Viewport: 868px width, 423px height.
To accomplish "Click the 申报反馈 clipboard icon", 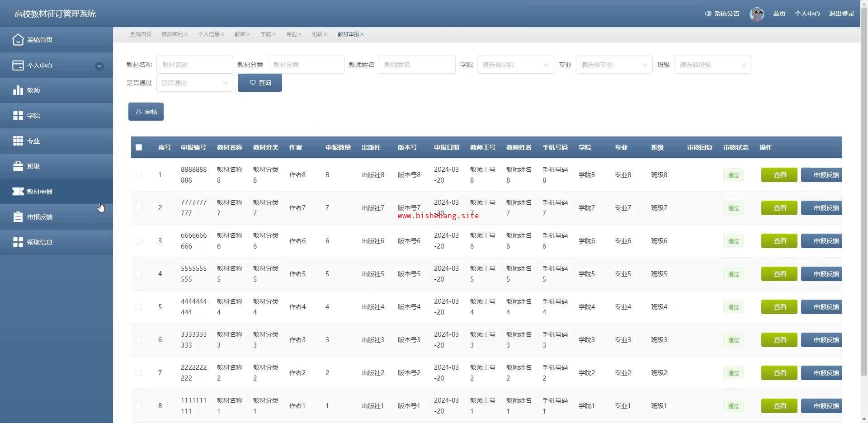I will [x=18, y=217].
